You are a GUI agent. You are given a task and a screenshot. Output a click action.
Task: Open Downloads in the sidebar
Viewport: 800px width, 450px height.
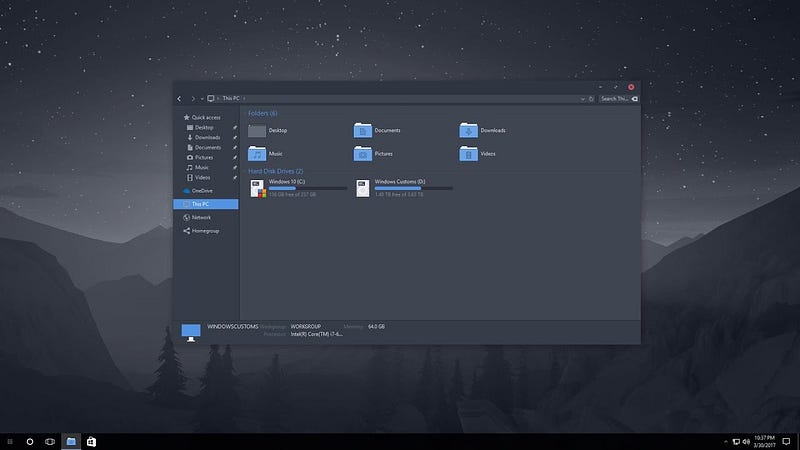coord(204,137)
